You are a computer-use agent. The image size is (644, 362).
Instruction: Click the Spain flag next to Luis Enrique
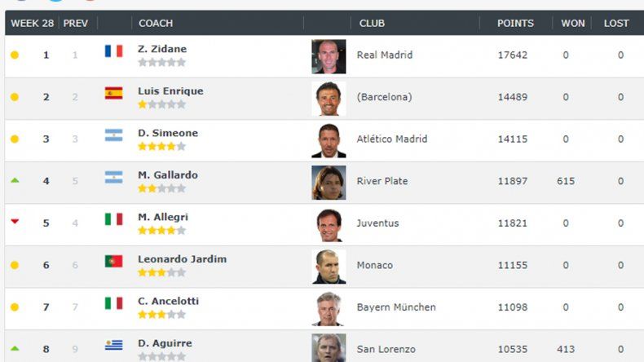[x=113, y=94]
